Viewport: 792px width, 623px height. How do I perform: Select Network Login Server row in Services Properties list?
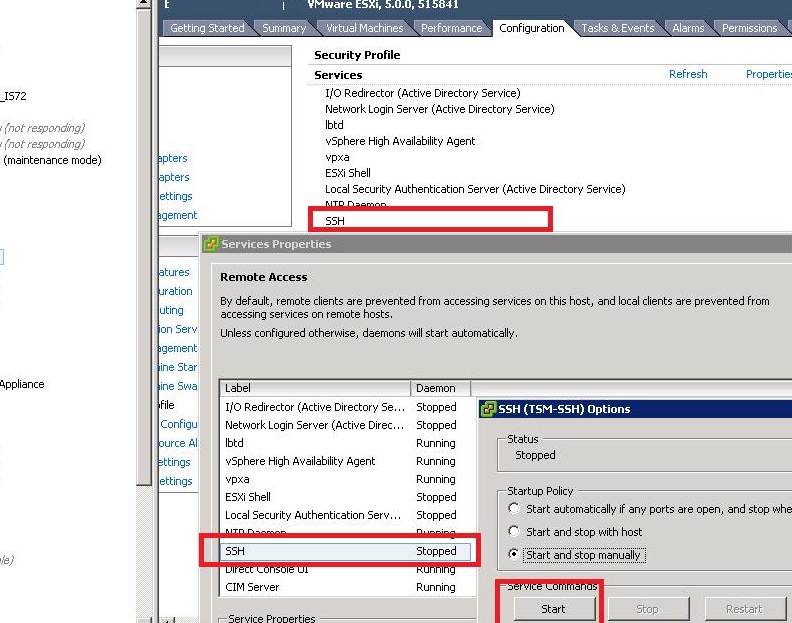pos(345,425)
